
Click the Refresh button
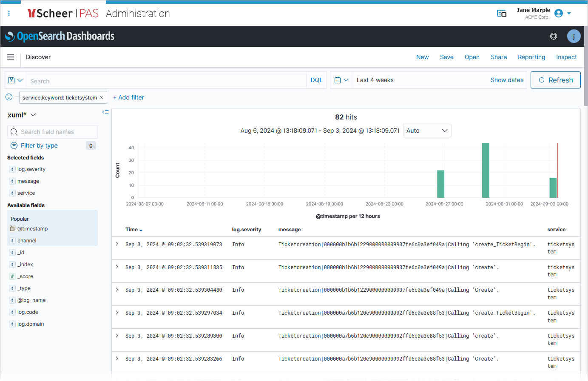pyautogui.click(x=555, y=80)
